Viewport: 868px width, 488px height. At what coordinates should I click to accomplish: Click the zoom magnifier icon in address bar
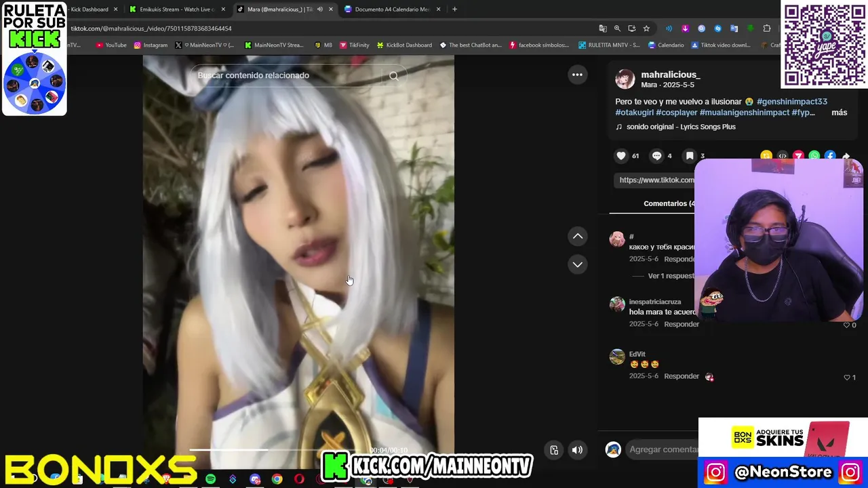617,28
